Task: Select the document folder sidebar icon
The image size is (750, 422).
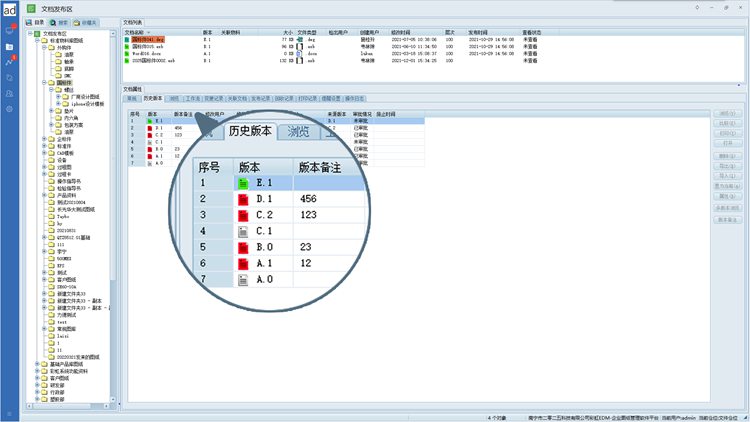Action: (9, 46)
